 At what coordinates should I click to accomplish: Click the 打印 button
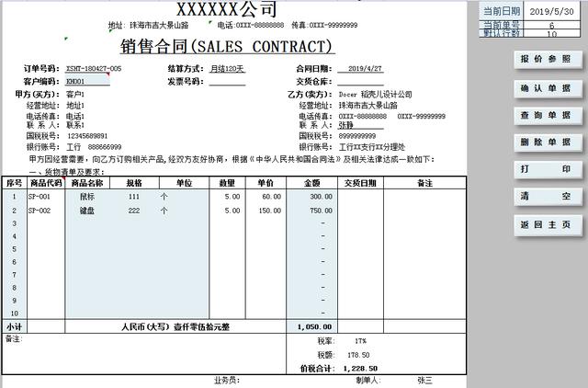(x=548, y=169)
